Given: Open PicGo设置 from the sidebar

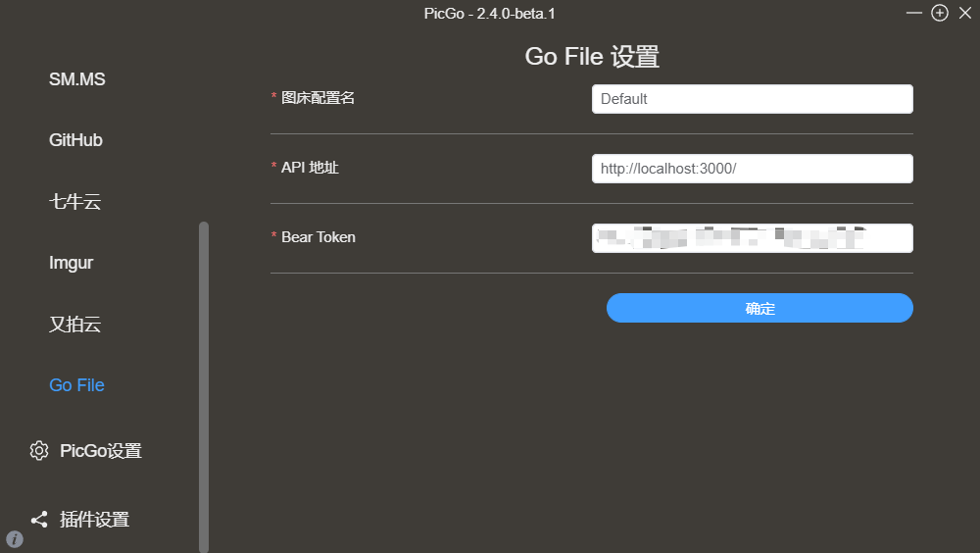Looking at the screenshot, I should 101,451.
